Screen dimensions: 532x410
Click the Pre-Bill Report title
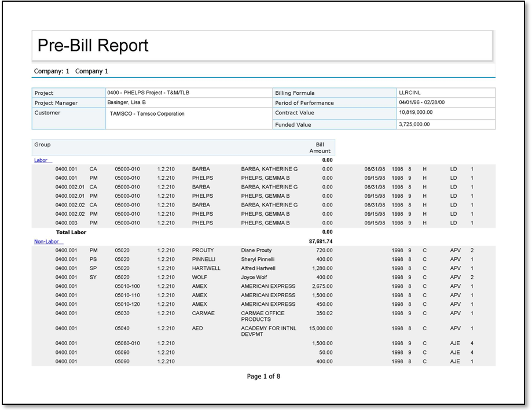[93, 46]
